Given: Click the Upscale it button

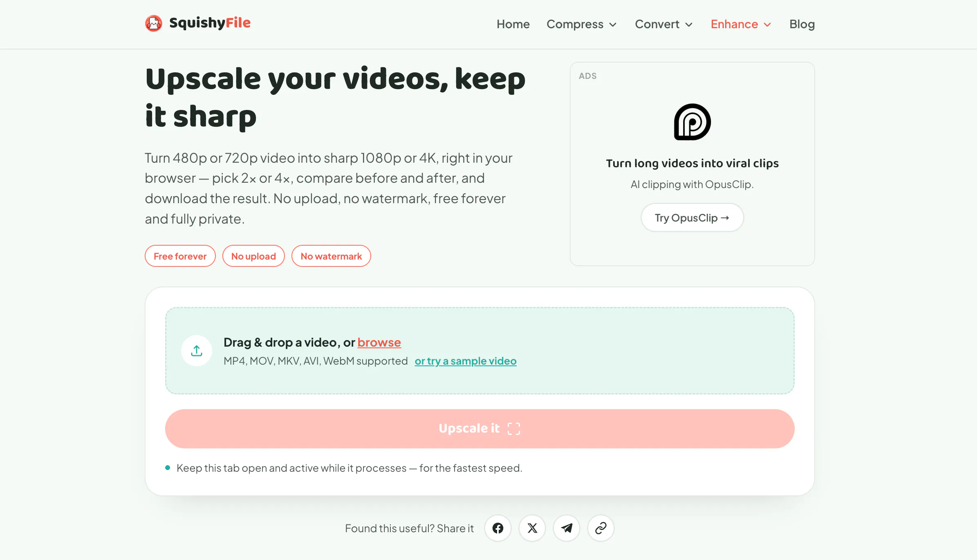Looking at the screenshot, I should (480, 429).
